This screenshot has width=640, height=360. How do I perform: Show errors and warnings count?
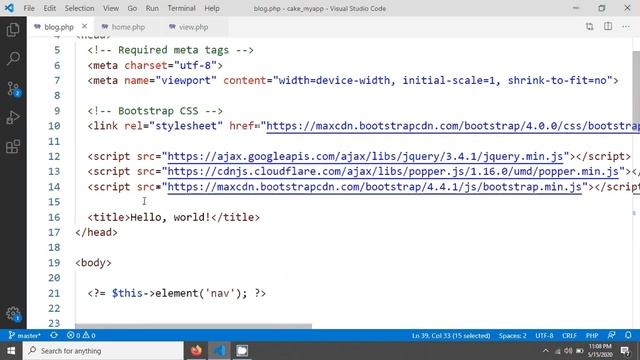81,336
